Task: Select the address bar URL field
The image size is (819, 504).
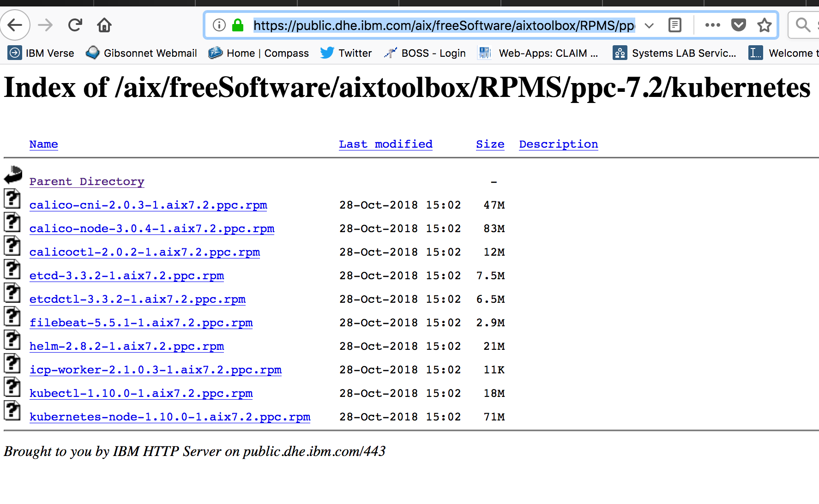Action: point(444,25)
